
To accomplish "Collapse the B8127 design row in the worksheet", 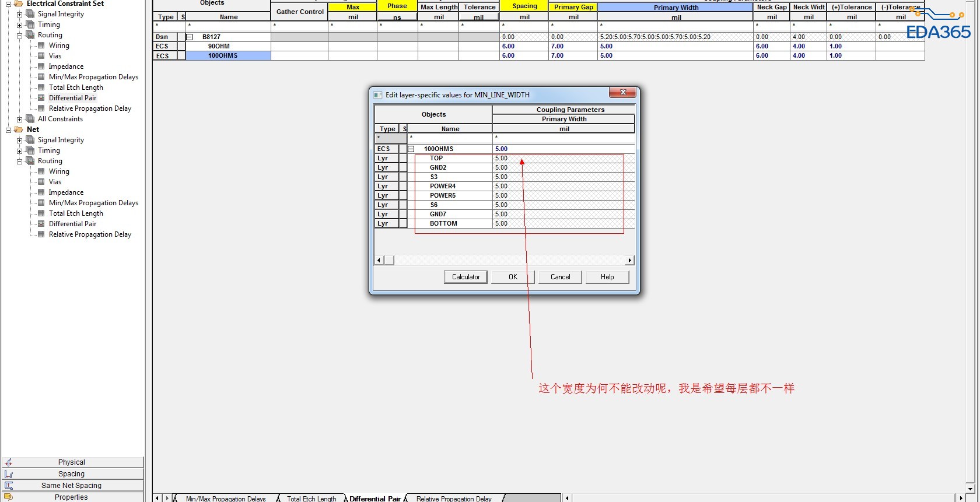I will click(189, 37).
